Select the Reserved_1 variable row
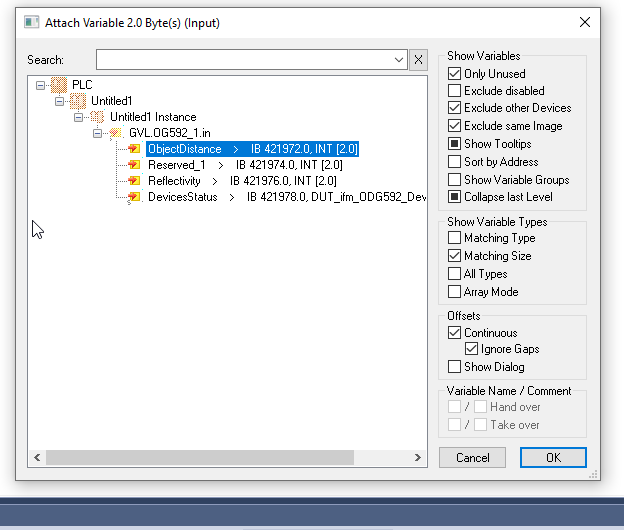624x530 pixels. [245, 165]
